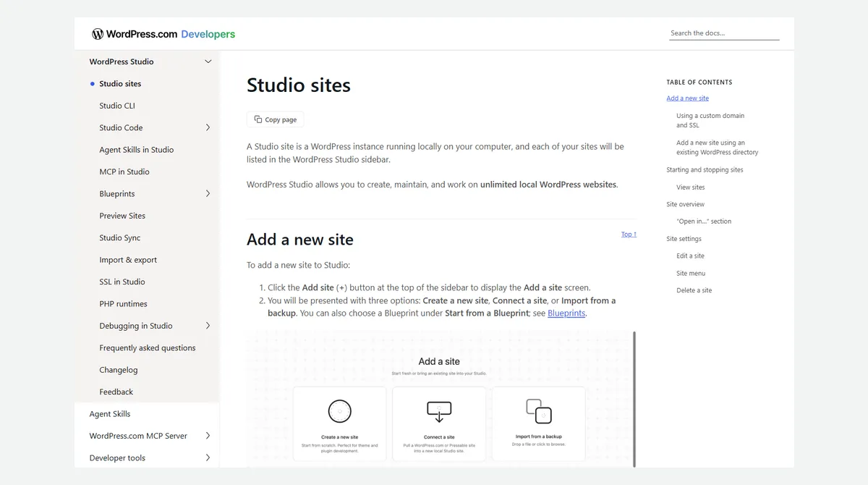Open MCP in Studio page
868x485 pixels.
click(x=124, y=172)
